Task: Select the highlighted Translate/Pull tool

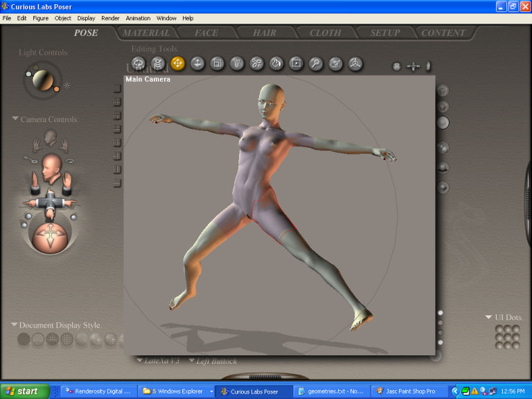Action: (177, 64)
